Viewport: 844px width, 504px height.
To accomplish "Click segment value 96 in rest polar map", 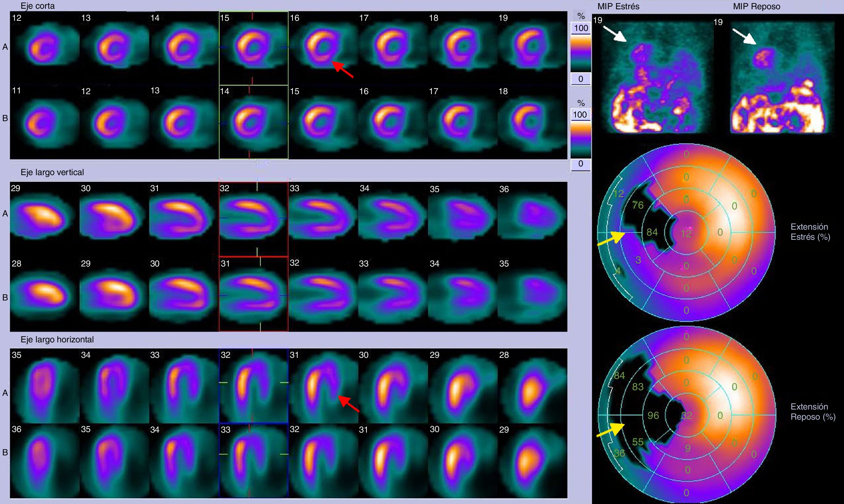I will pyautogui.click(x=653, y=415).
